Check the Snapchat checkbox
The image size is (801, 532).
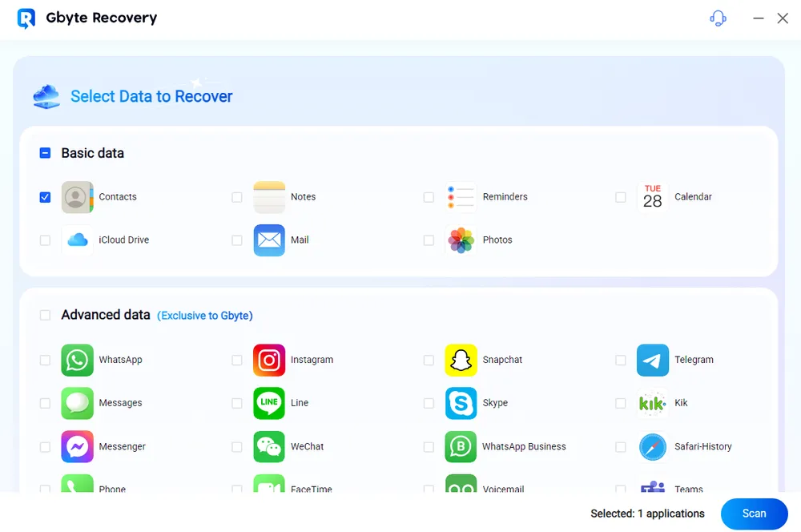tap(429, 361)
